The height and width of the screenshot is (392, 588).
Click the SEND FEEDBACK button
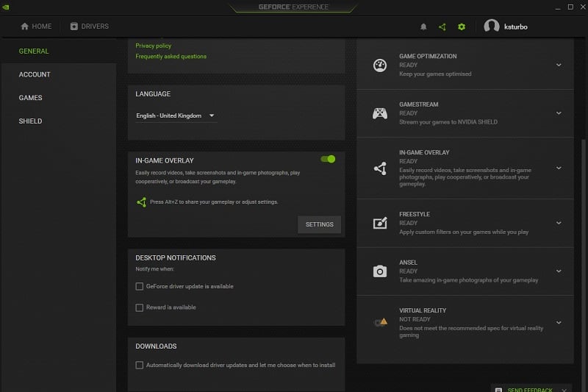[x=530, y=390]
